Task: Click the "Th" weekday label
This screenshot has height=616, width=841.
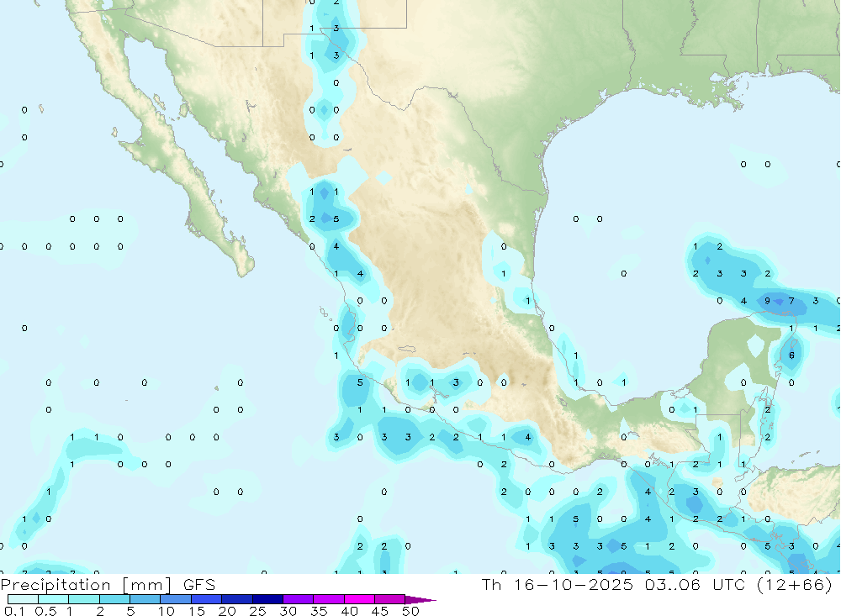Action: point(491,584)
